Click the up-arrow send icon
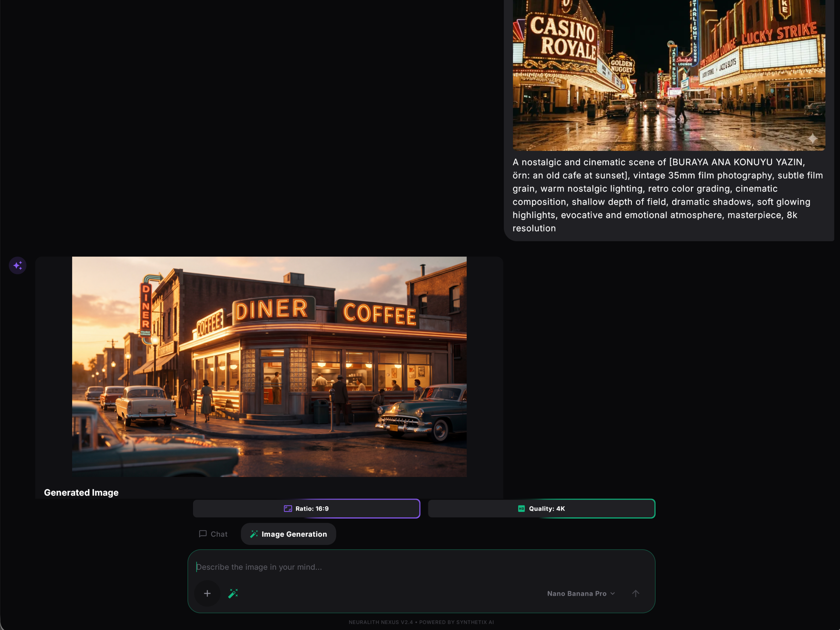Screen dimensions: 840x630 (636, 593)
